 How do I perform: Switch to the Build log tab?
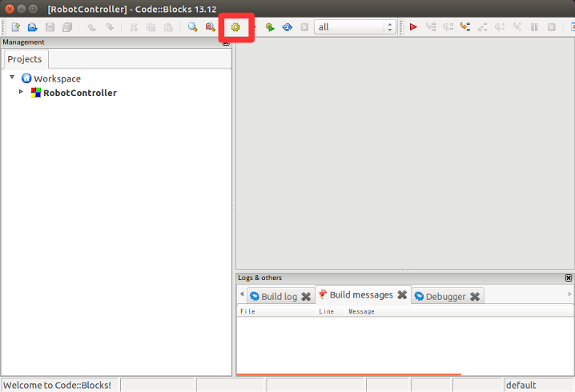[x=272, y=296]
